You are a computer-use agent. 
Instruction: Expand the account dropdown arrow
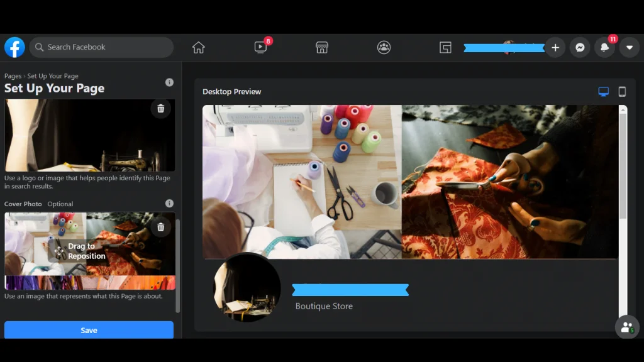(629, 48)
